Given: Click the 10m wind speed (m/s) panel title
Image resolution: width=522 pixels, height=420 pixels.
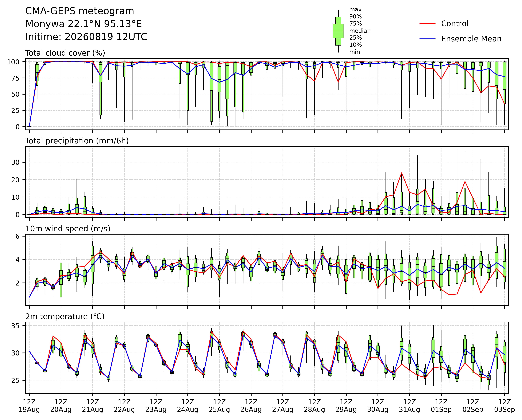Looking at the screenshot, I should pyautogui.click(x=68, y=229).
